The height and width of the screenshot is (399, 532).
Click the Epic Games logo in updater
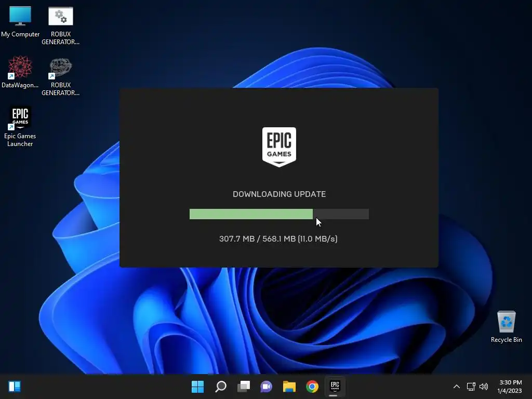279,147
